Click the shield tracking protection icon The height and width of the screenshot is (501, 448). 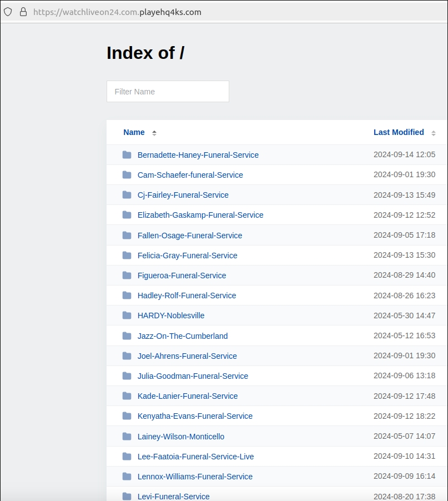tap(8, 12)
